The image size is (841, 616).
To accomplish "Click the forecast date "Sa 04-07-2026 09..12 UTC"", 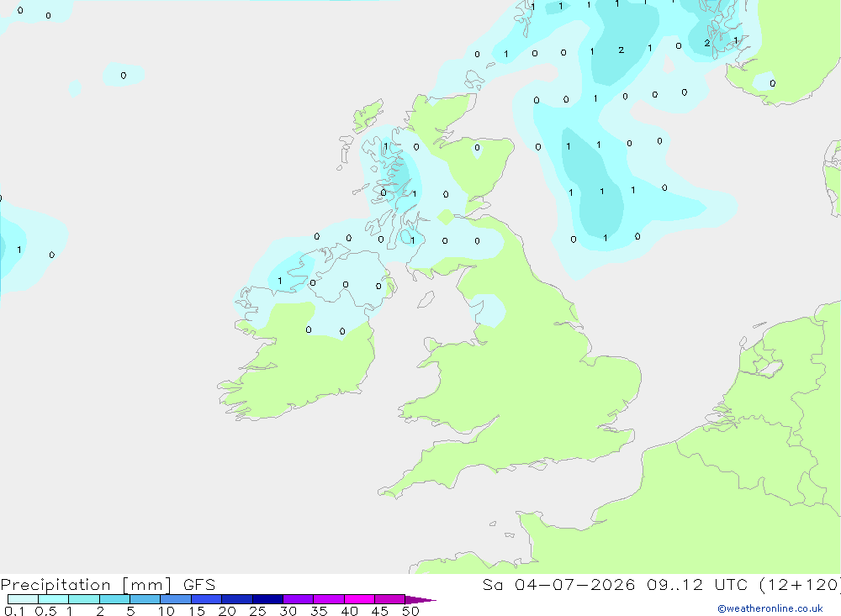I will pos(615,585).
